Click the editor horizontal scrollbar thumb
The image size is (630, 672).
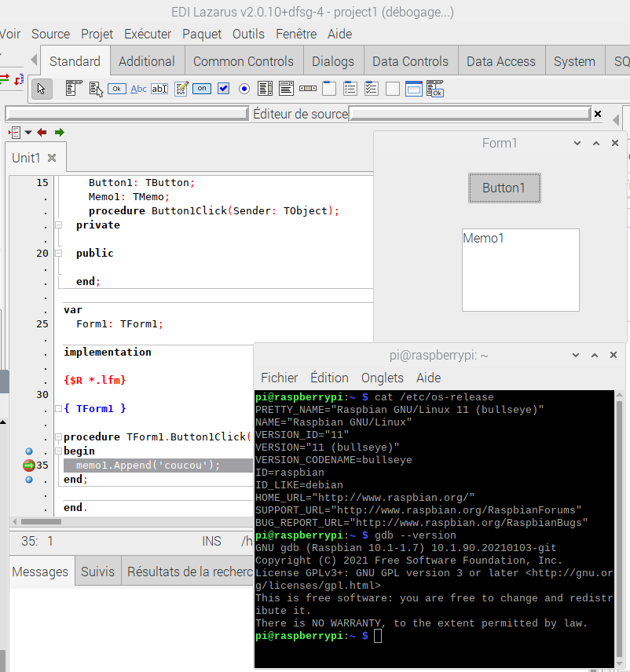click(41, 521)
